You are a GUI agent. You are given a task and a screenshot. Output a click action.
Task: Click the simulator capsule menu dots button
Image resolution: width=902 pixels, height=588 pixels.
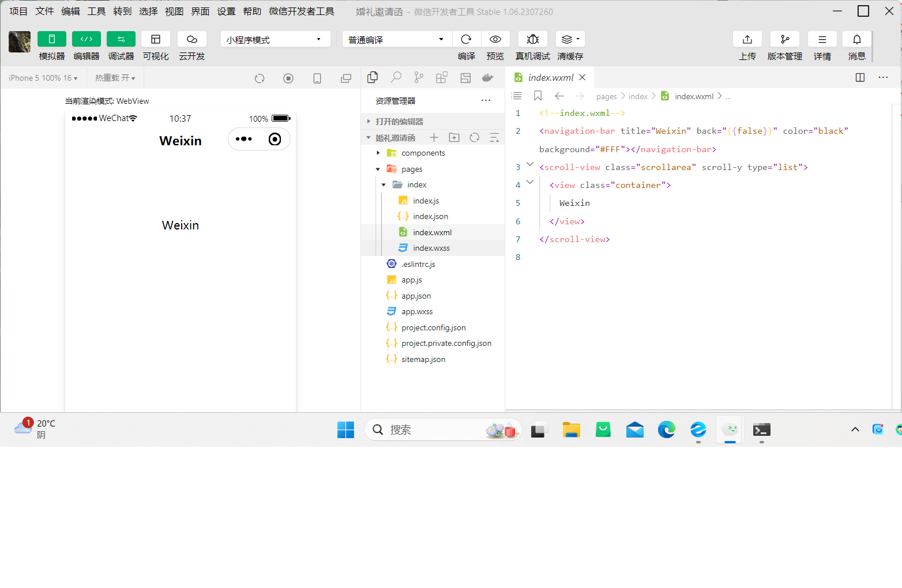[244, 139]
